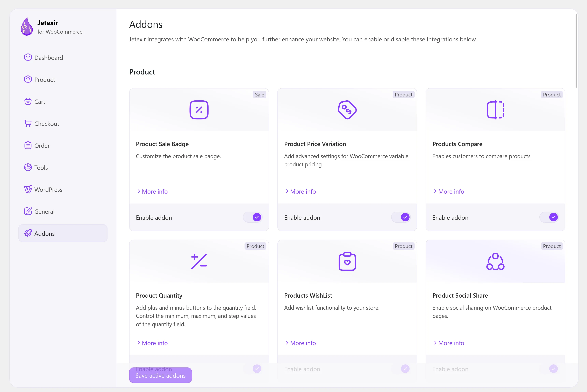Select the Addons menu item

click(63, 233)
